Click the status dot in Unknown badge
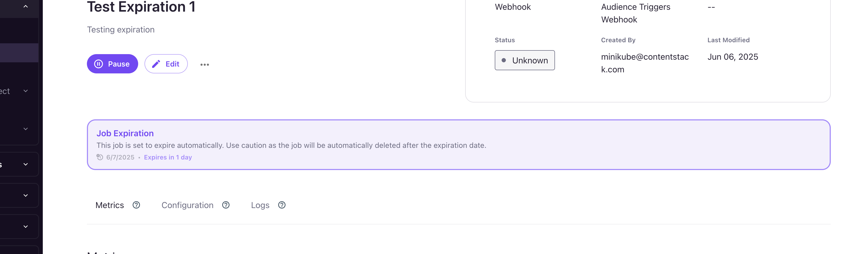868x254 pixels. 504,60
